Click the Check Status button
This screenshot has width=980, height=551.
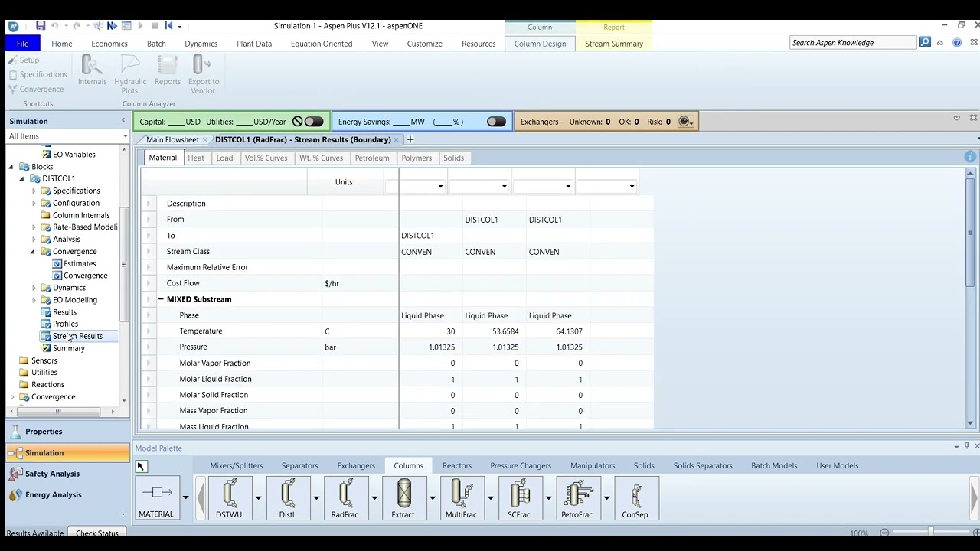(x=97, y=533)
